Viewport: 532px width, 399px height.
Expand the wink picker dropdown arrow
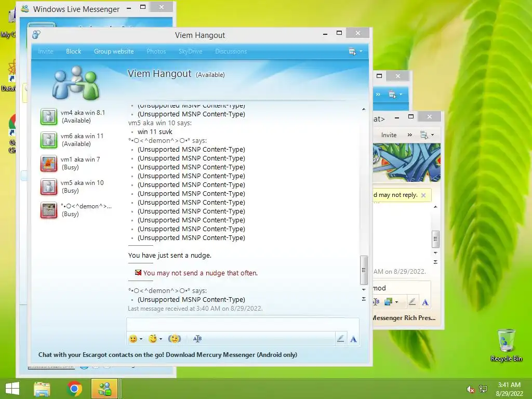point(161,339)
